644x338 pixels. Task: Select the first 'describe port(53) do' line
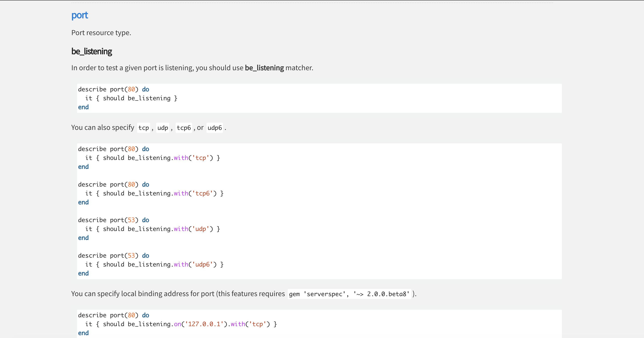pos(113,220)
